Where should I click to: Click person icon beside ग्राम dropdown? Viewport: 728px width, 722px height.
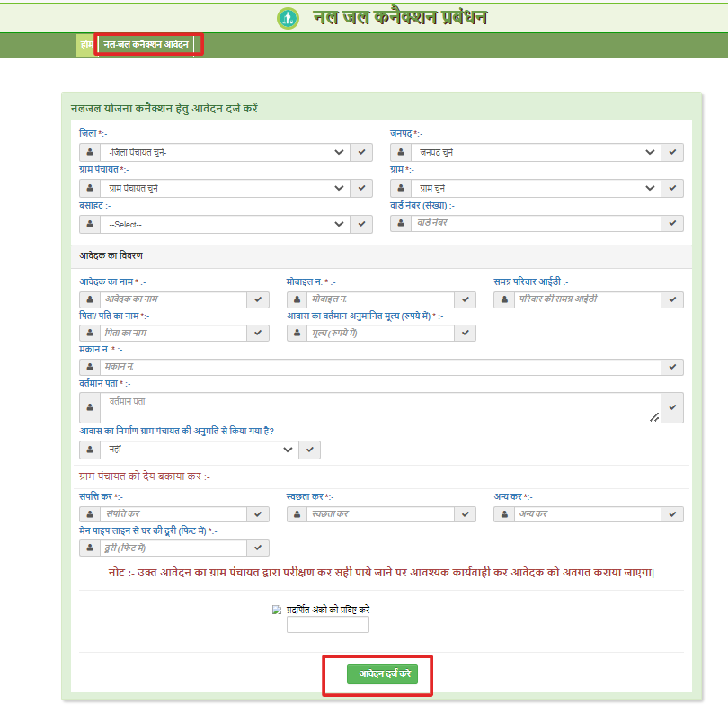(401, 188)
